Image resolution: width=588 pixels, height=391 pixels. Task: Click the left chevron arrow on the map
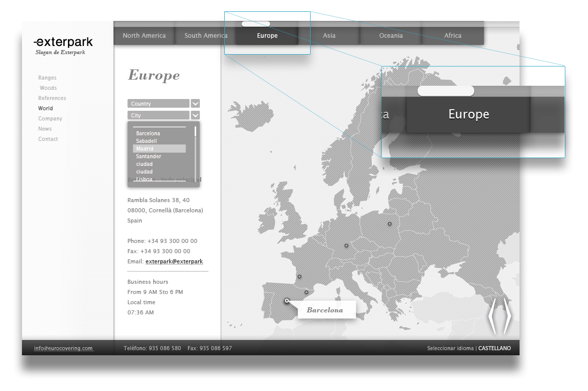pyautogui.click(x=491, y=316)
